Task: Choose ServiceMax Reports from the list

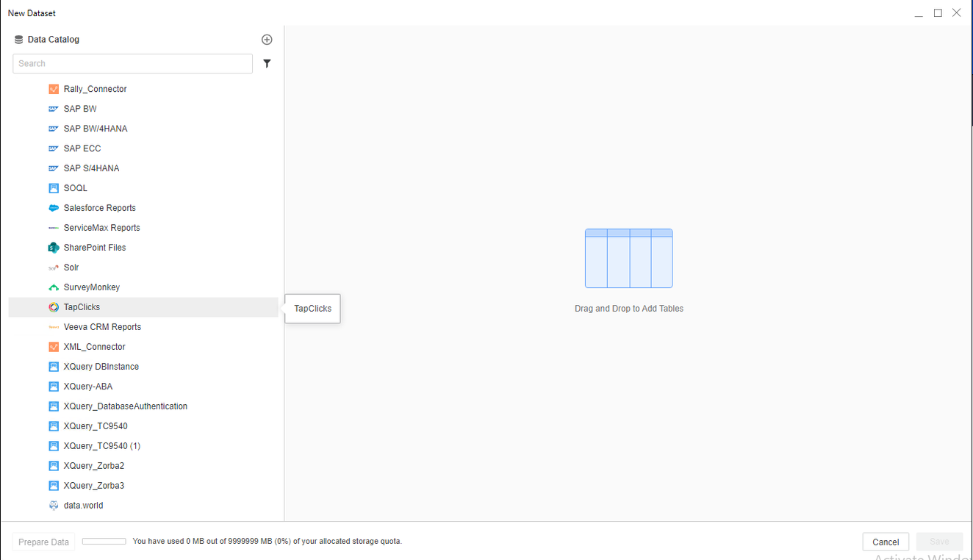Action: pyautogui.click(x=101, y=228)
